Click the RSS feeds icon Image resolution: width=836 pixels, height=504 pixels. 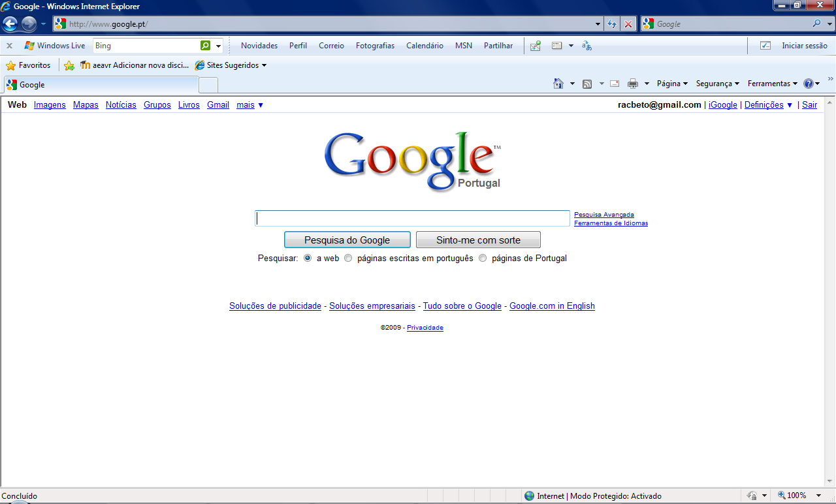pos(587,84)
